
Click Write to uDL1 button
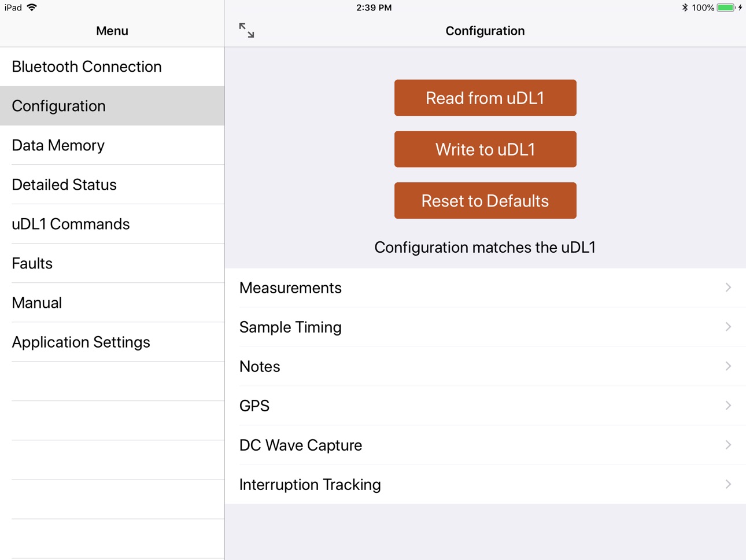[x=485, y=149]
